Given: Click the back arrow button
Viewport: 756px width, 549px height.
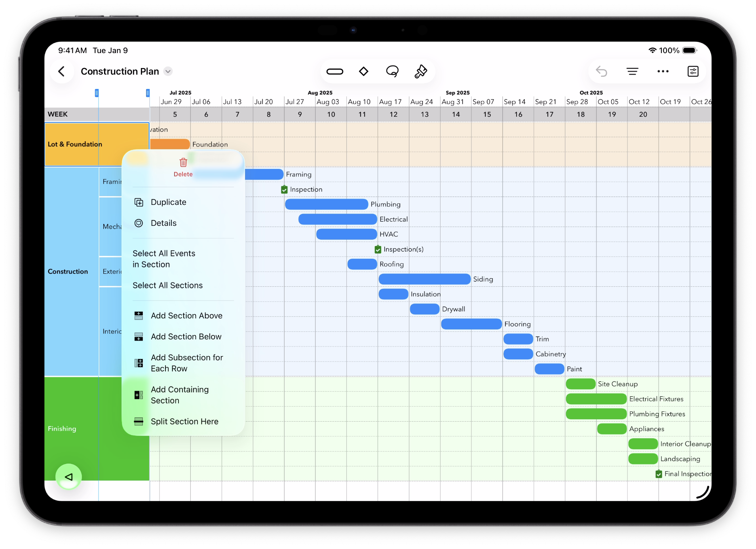Looking at the screenshot, I should [61, 72].
